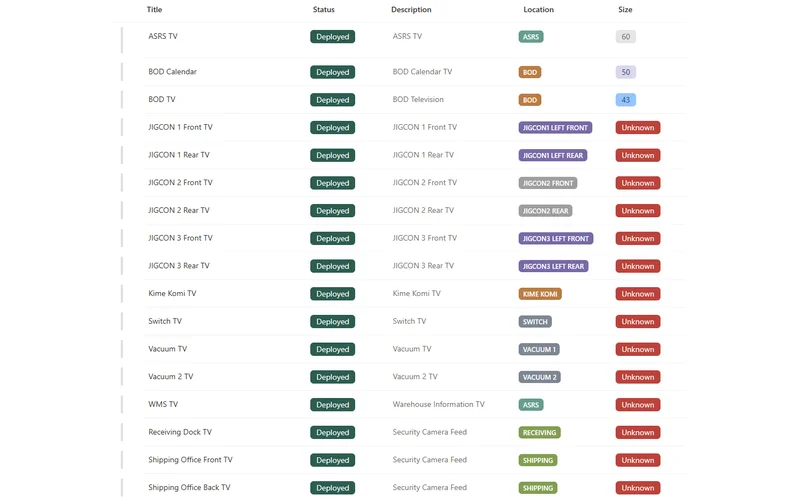Sort by the Title column header
The width and height of the screenshot is (800, 500).
(x=154, y=10)
